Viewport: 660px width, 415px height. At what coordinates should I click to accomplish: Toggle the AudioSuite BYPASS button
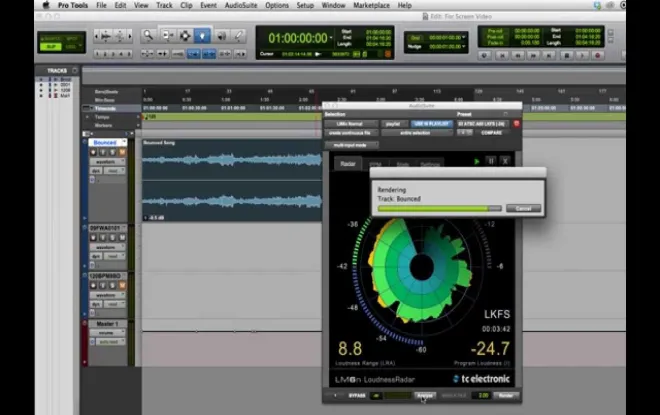357,396
